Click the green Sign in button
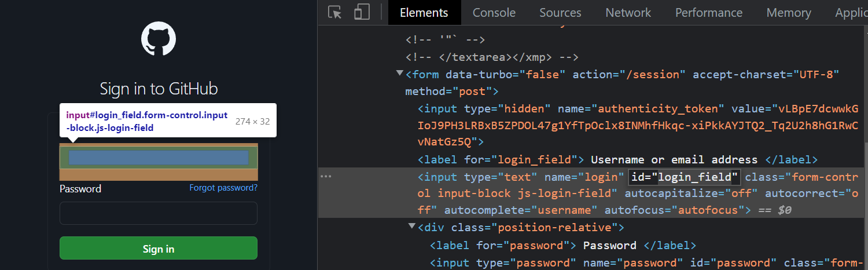 click(x=159, y=249)
